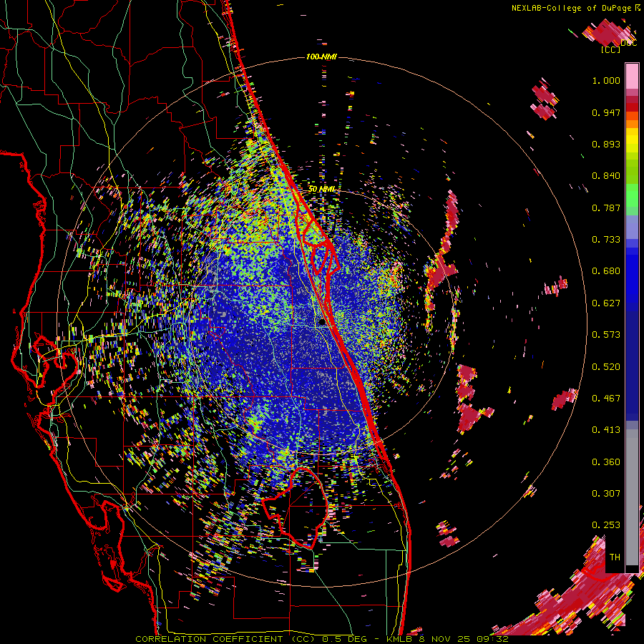Select the 0.467 color scale value
This screenshot has height=644, width=644.
click(x=606, y=399)
